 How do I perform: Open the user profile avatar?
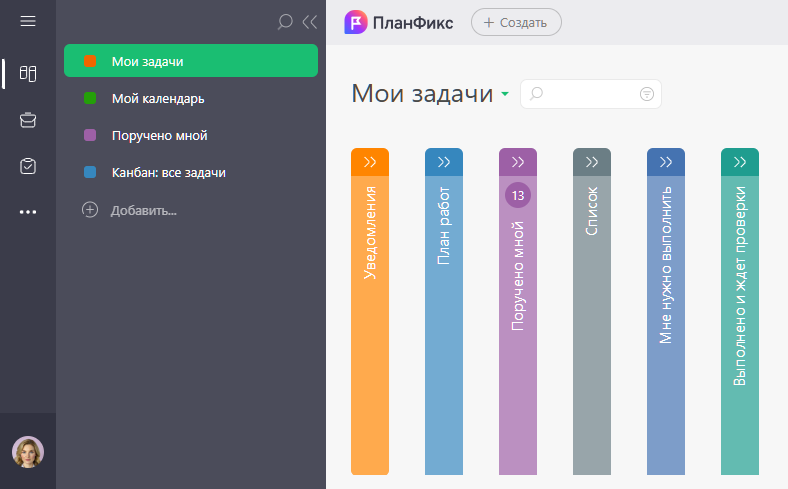28,452
